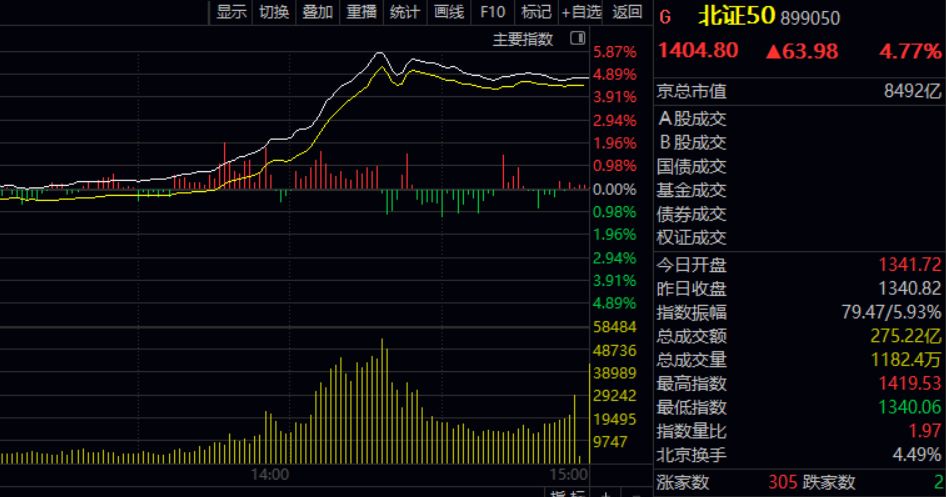The width and height of the screenshot is (946, 497).
Task: Select the 国债成交 row
Action: [x=799, y=166]
